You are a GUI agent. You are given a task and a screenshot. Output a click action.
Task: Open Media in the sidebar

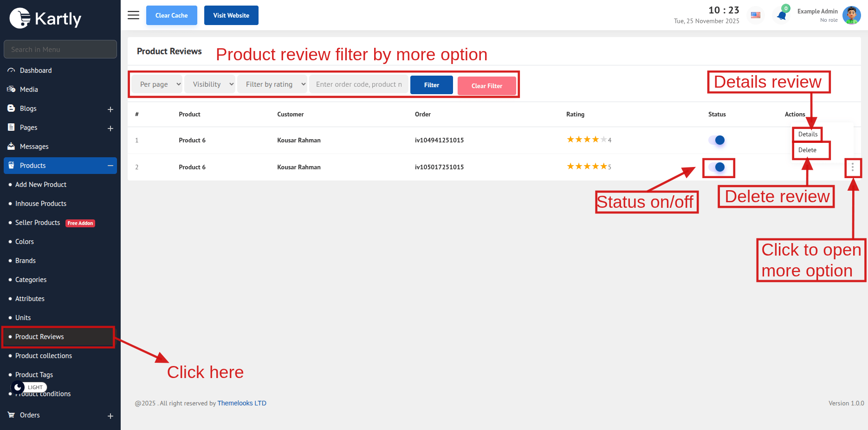click(x=29, y=90)
